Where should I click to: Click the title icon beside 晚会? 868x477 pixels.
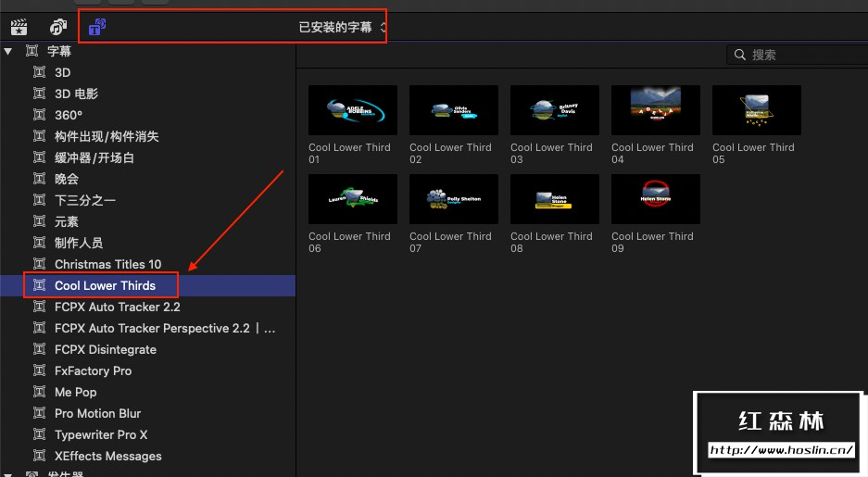click(x=39, y=179)
